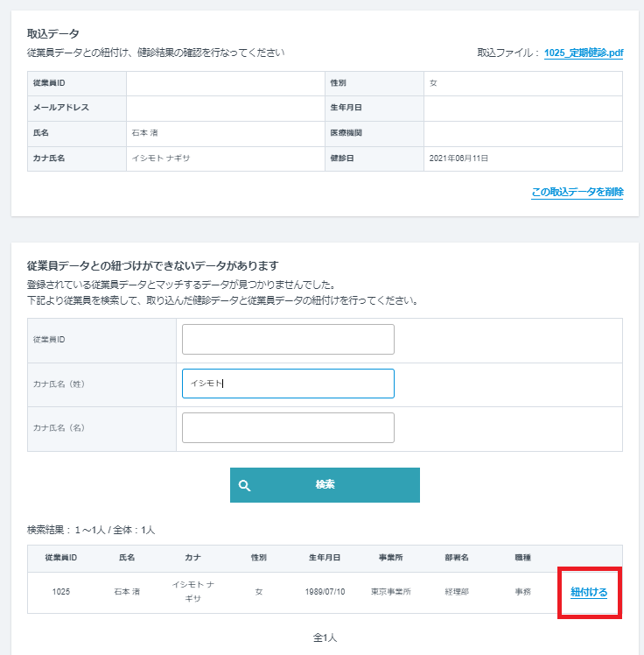Click birthdate 1989/07/10 in results row
Viewport: 644px width, 655px height.
(x=325, y=592)
